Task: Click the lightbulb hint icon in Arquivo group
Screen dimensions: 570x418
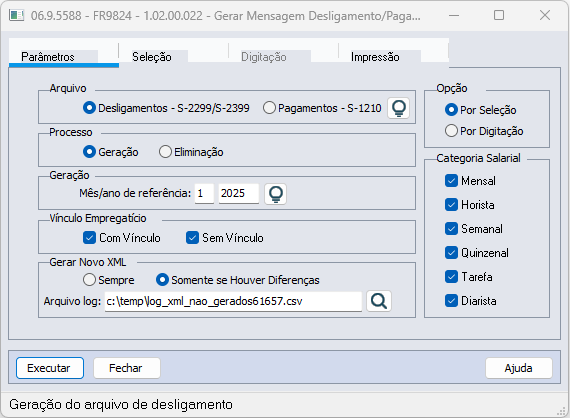Action: click(398, 108)
